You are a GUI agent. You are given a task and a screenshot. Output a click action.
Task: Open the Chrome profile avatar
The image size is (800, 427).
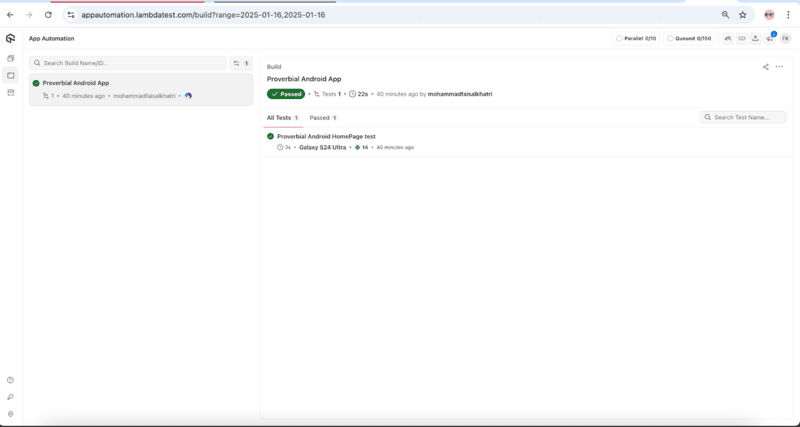point(769,15)
